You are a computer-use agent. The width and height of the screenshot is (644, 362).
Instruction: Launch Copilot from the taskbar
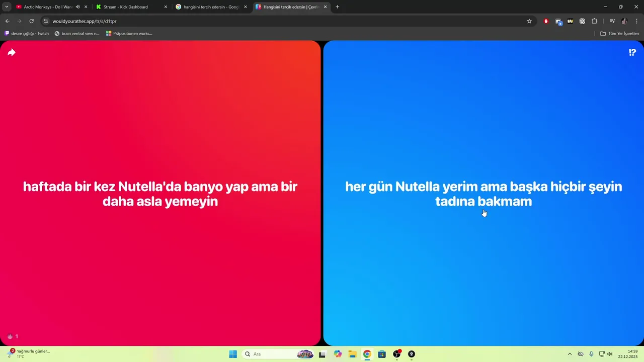click(x=337, y=354)
